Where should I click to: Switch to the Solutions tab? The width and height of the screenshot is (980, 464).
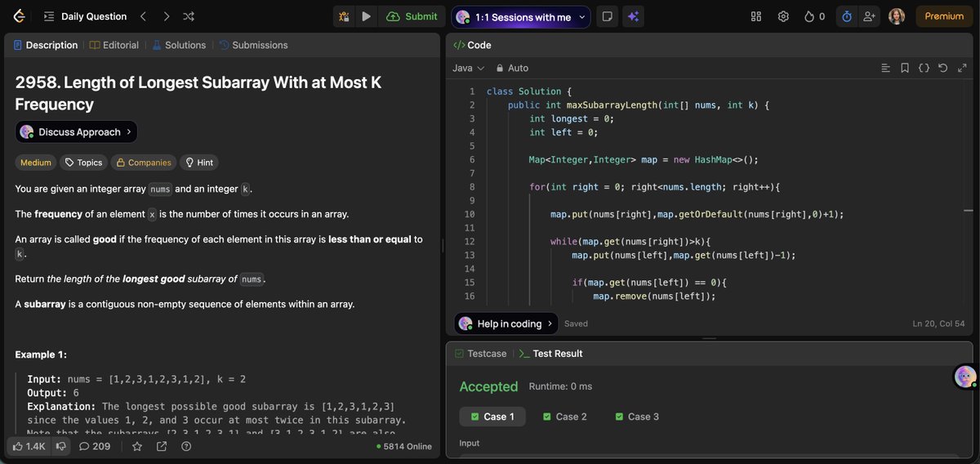(x=179, y=45)
